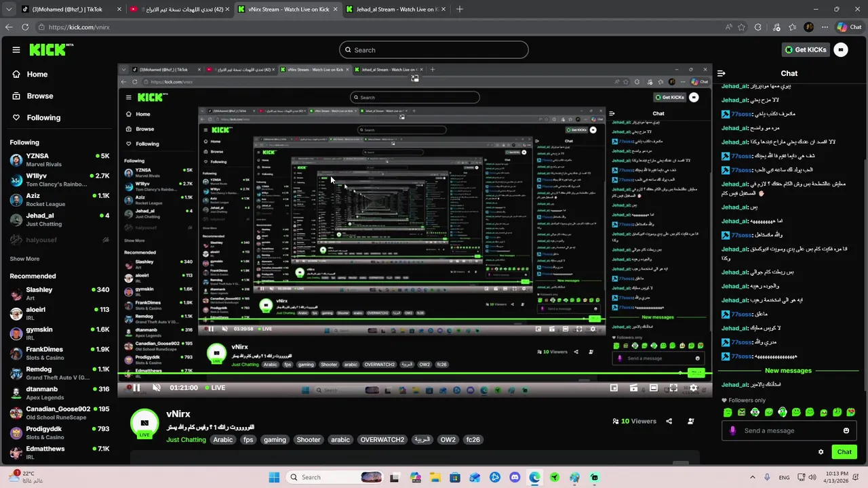868x488 pixels.
Task: Open Copilot Chat in browser toolbar
Action: coord(849,27)
